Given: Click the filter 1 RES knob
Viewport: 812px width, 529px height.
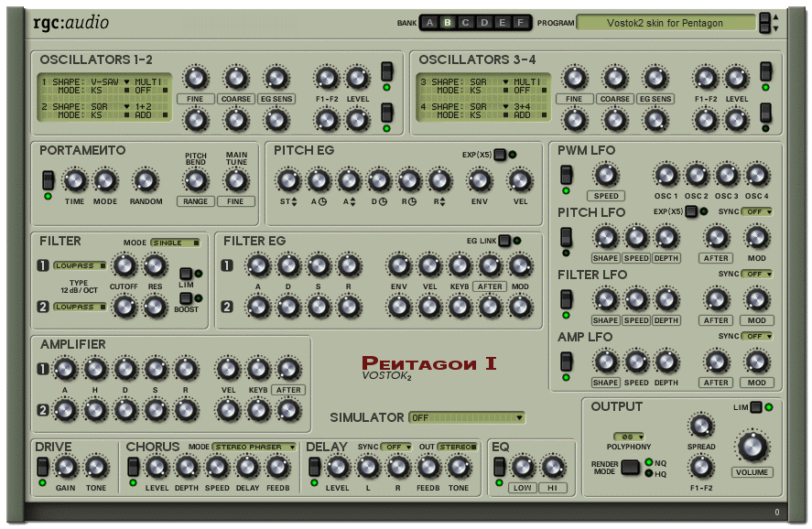Looking at the screenshot, I should pos(155,265).
